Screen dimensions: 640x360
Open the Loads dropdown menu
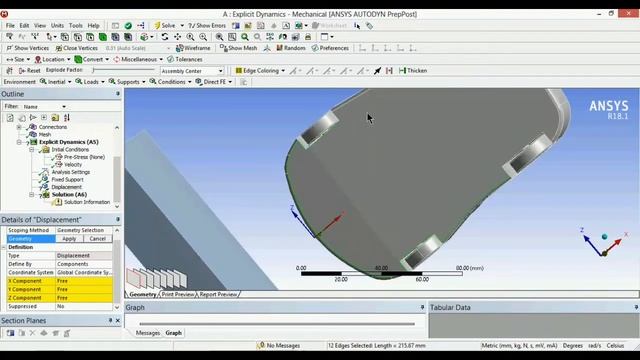102,82
